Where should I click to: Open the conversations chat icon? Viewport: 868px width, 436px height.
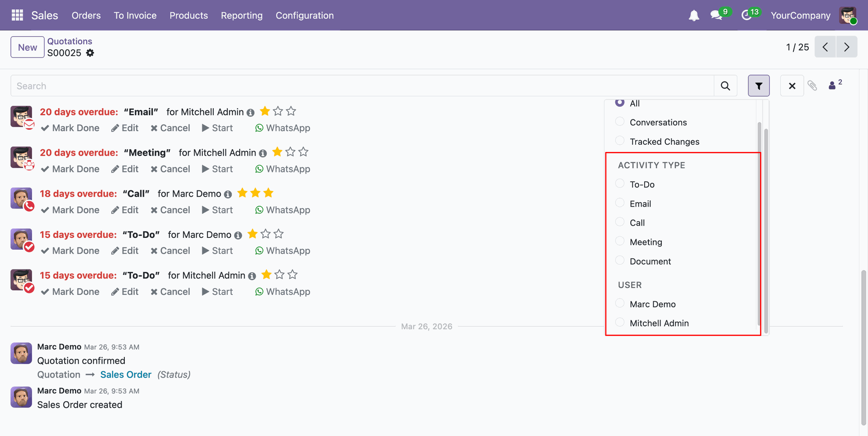717,15
